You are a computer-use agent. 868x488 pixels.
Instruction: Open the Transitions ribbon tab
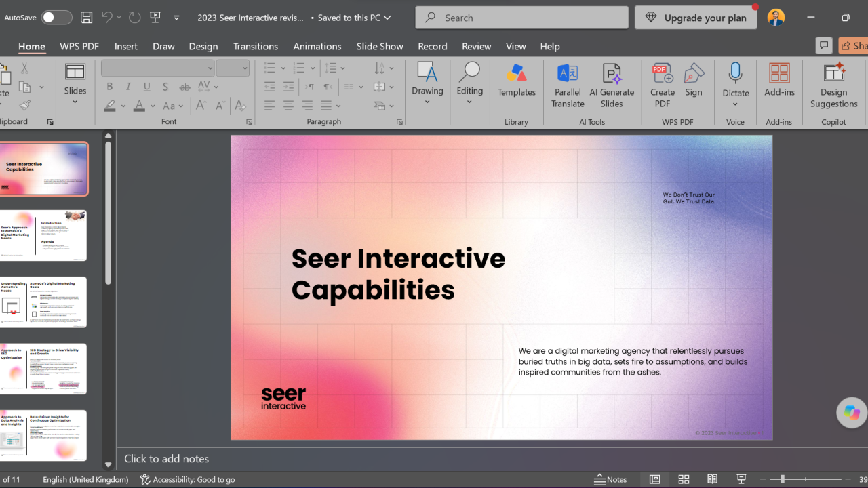[x=256, y=46]
